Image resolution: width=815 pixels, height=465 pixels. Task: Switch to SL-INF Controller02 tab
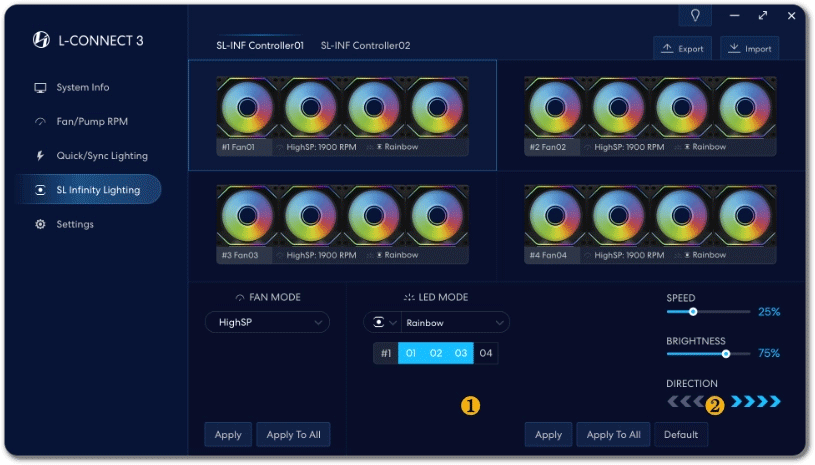[365, 46]
